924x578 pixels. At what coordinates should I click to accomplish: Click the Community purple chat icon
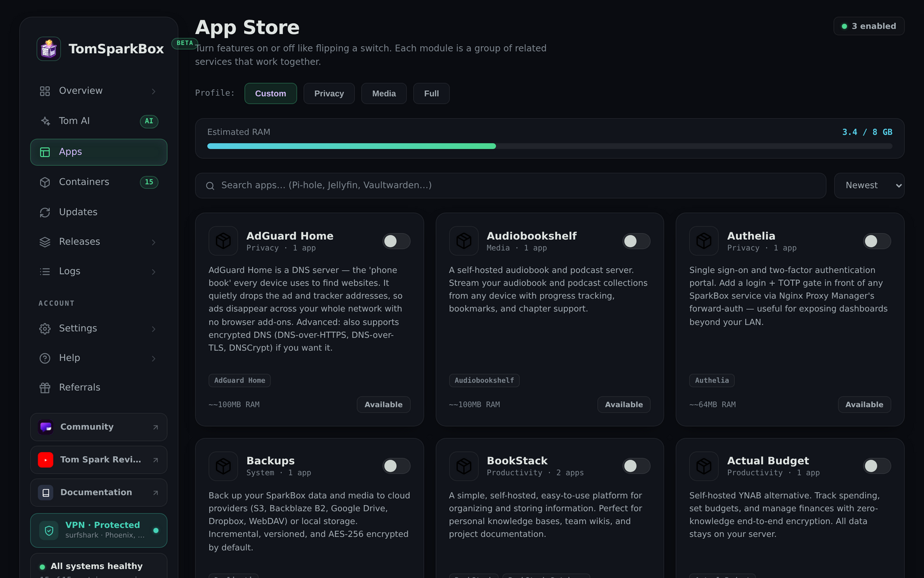coord(46,427)
